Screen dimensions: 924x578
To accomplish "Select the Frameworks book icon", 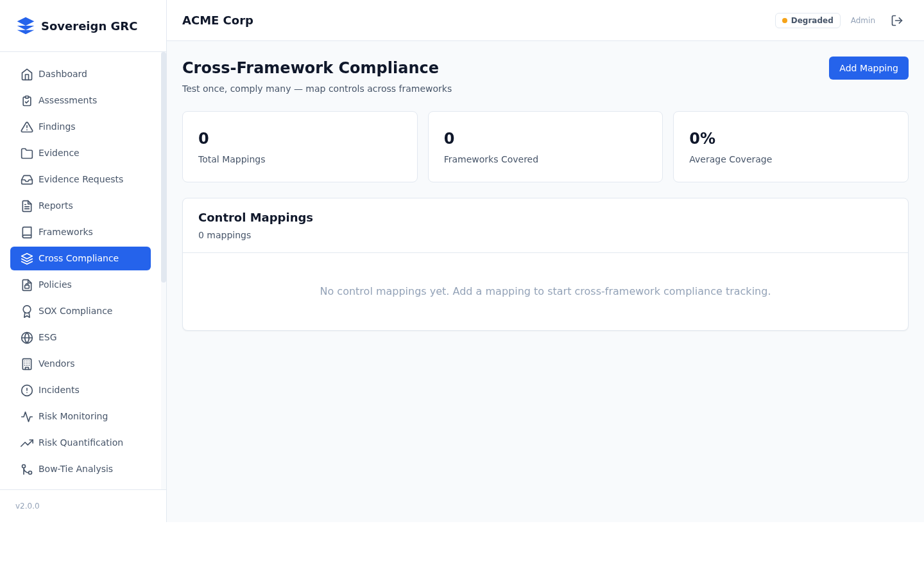I will pos(27,232).
